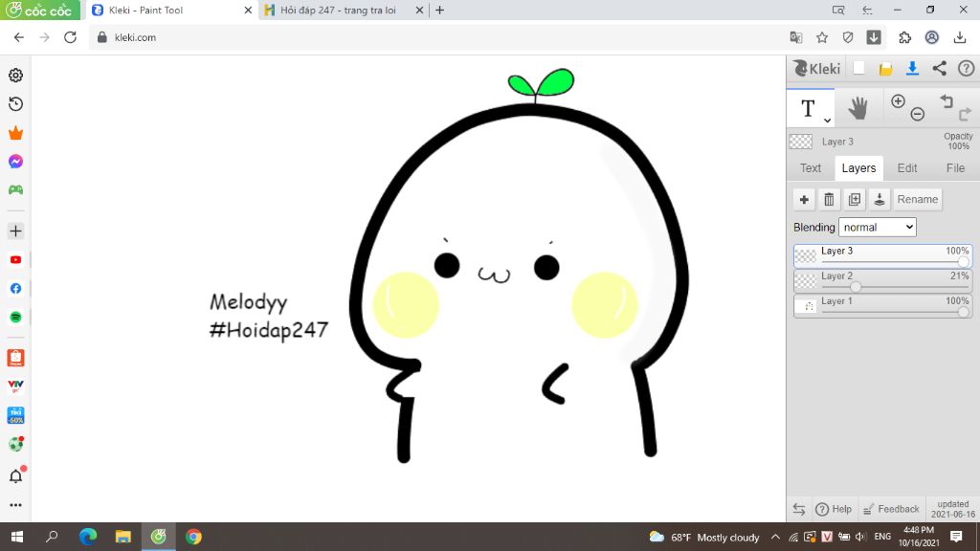Open sidebar notifications bell
The image size is (980, 551).
point(16,475)
